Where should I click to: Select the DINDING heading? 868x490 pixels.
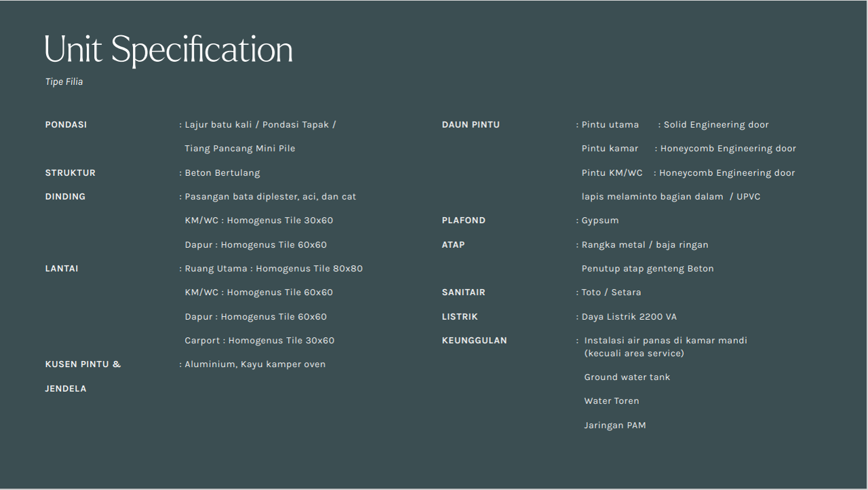click(x=65, y=197)
